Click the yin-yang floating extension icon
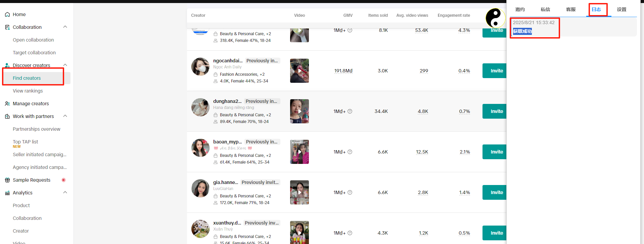The width and height of the screenshot is (644, 244). tap(495, 18)
